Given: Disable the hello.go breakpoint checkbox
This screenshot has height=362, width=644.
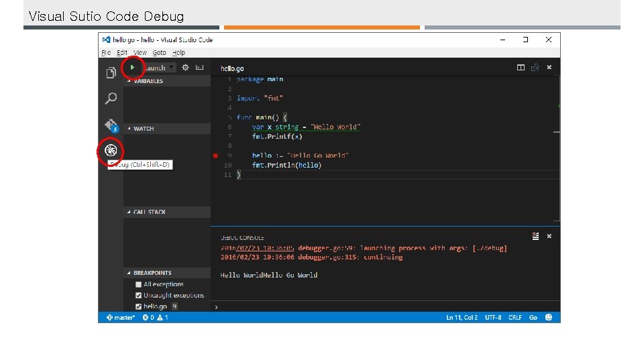Looking at the screenshot, I should (x=138, y=306).
